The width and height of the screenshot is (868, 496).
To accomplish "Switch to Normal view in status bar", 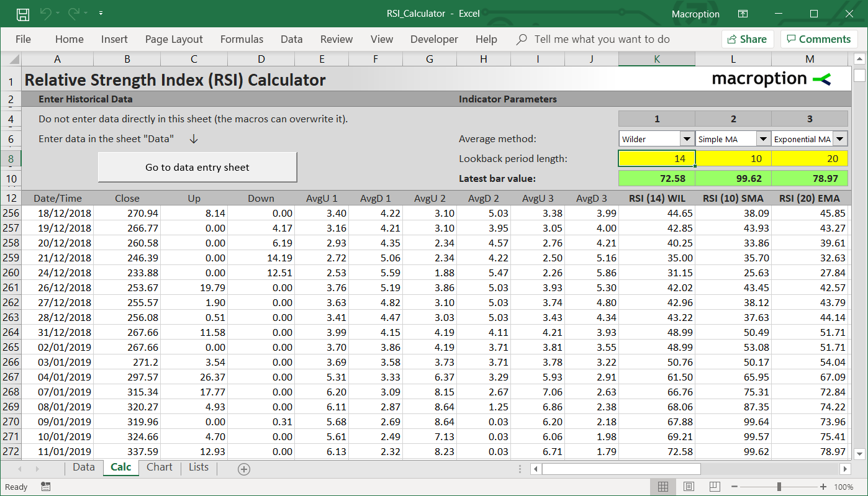I will click(x=663, y=487).
